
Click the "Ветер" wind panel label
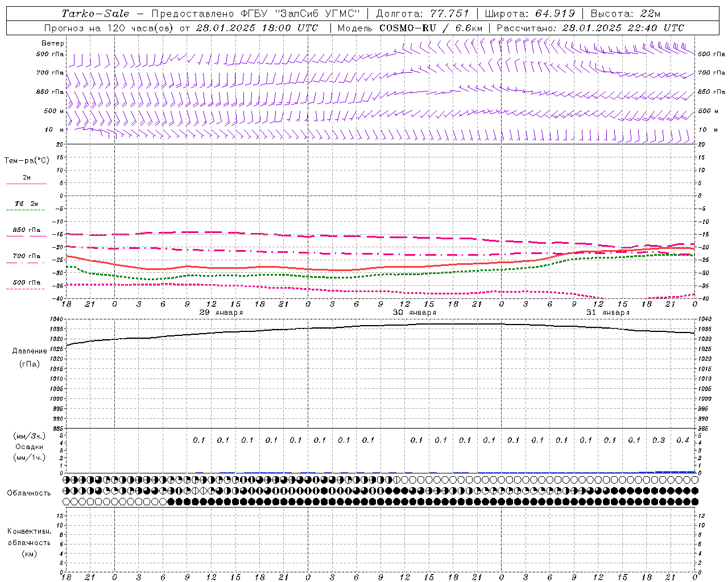pyautogui.click(x=53, y=43)
